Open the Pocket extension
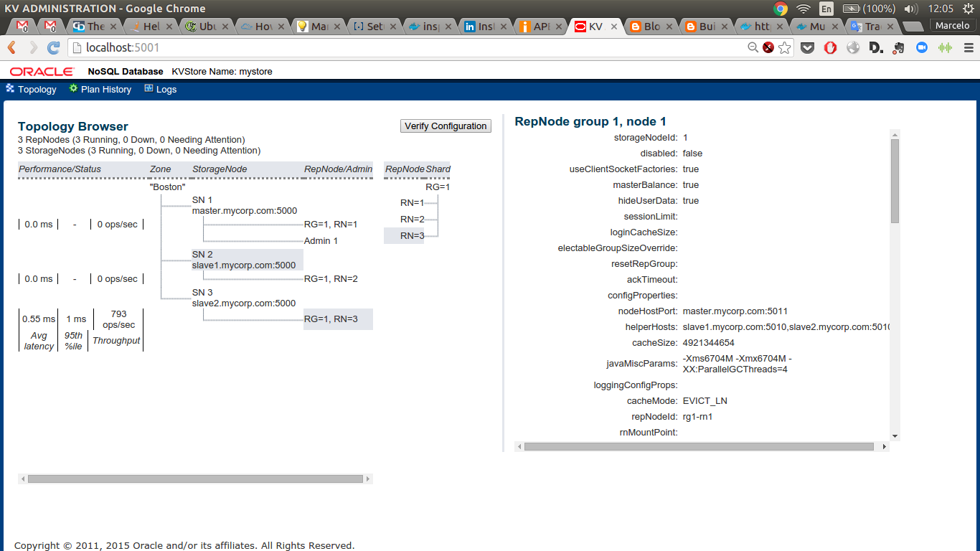This screenshot has width=980, height=551. 807,48
